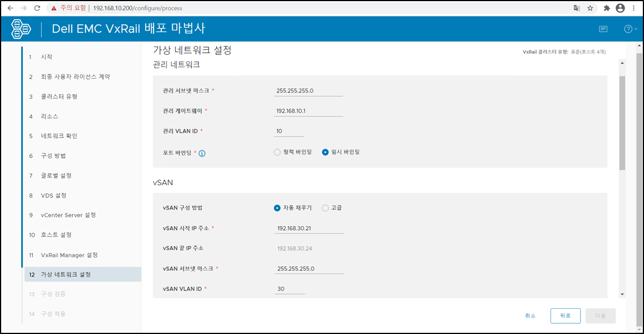Click inner panel scroll down arrow
The height and width of the screenshot is (334, 644).
(x=622, y=294)
